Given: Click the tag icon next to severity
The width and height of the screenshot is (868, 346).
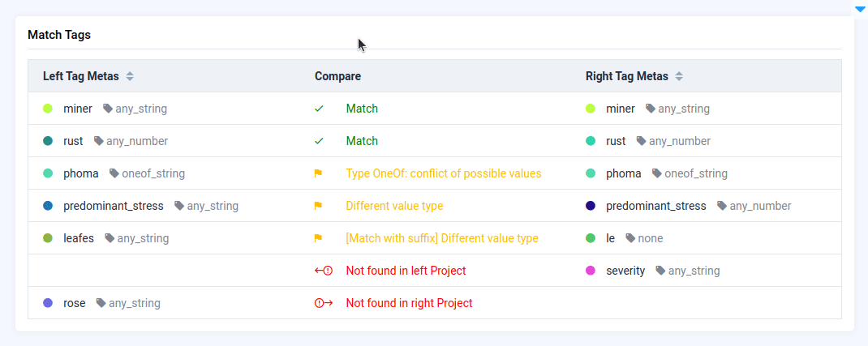Looking at the screenshot, I should [660, 271].
